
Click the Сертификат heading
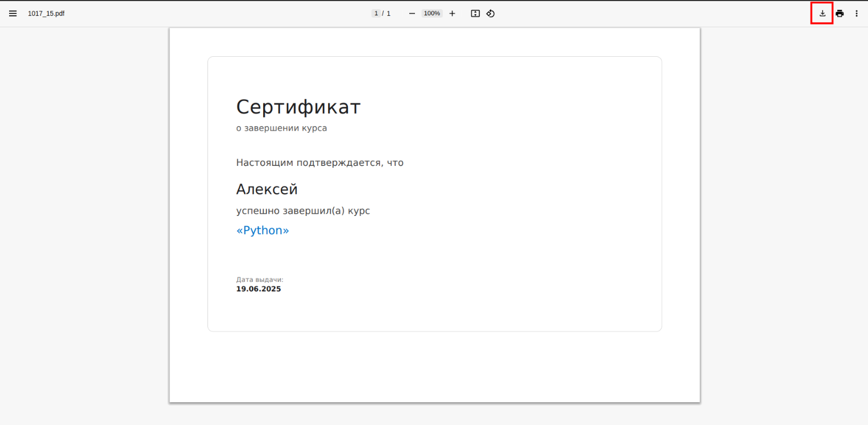pos(298,107)
